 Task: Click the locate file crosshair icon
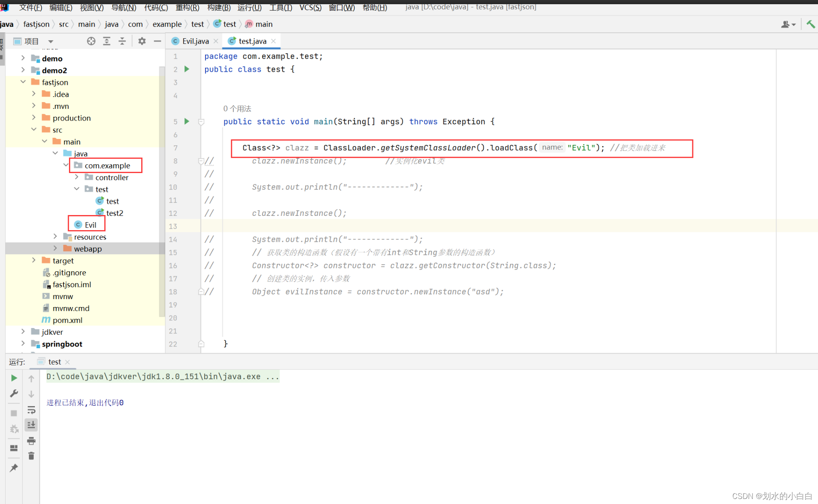(91, 41)
